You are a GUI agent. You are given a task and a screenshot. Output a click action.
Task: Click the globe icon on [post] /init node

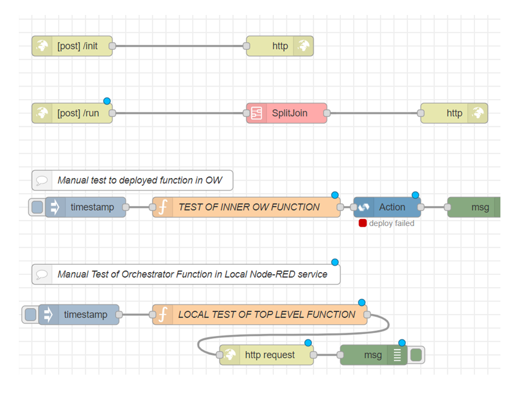[42, 46]
